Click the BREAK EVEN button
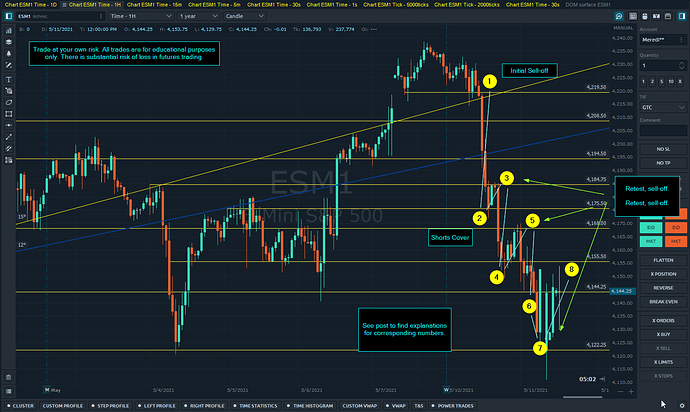The width and height of the screenshot is (690, 412). point(663,302)
